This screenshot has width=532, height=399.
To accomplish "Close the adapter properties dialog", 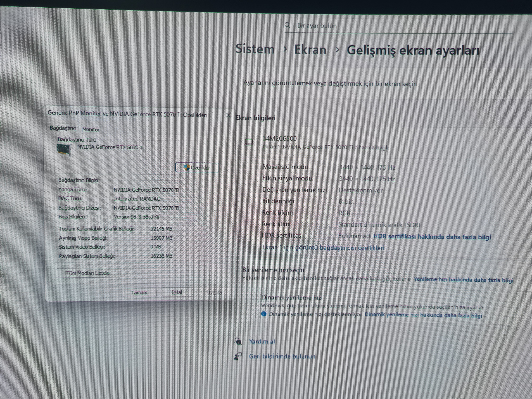I will [229, 115].
